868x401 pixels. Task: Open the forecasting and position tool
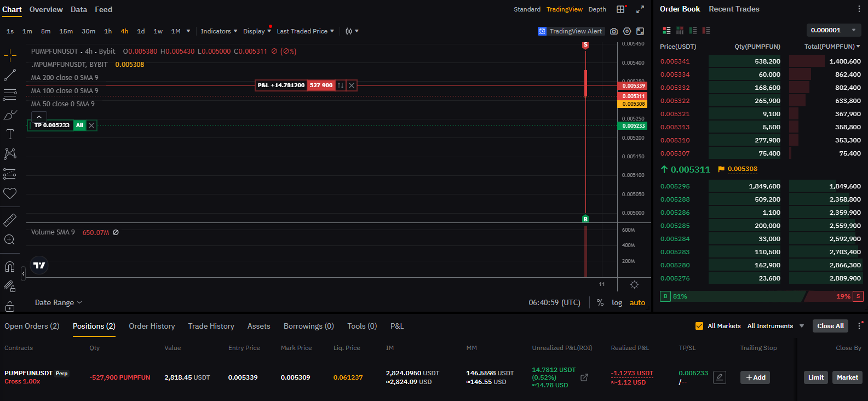click(x=10, y=174)
